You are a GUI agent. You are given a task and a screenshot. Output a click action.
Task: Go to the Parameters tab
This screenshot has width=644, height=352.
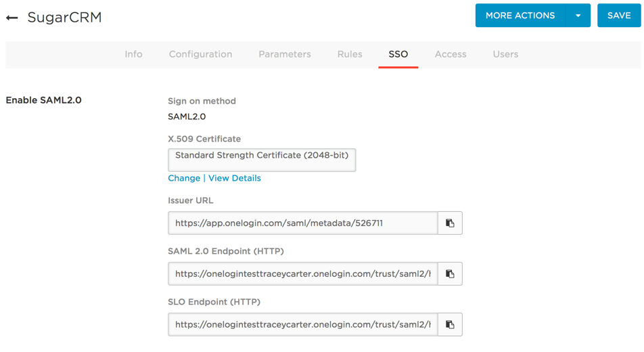tap(284, 54)
